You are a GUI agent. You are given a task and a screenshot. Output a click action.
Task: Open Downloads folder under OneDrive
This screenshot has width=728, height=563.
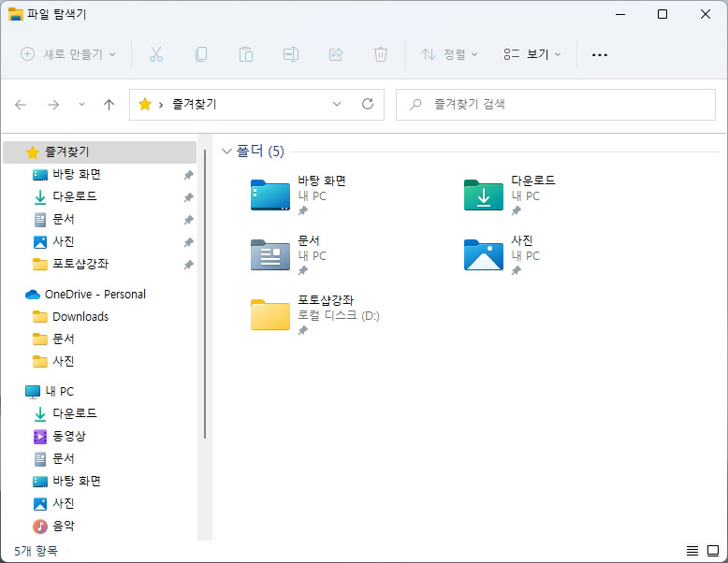[80, 316]
